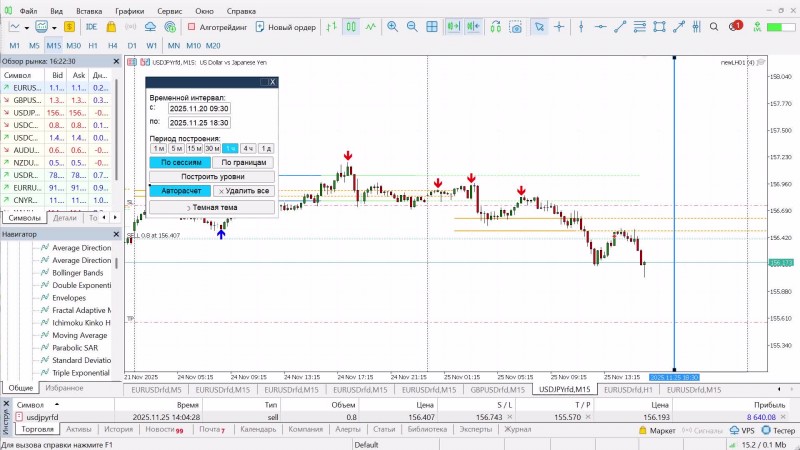800x450 pixels.
Task: Click Удалить все button
Action: click(x=243, y=191)
